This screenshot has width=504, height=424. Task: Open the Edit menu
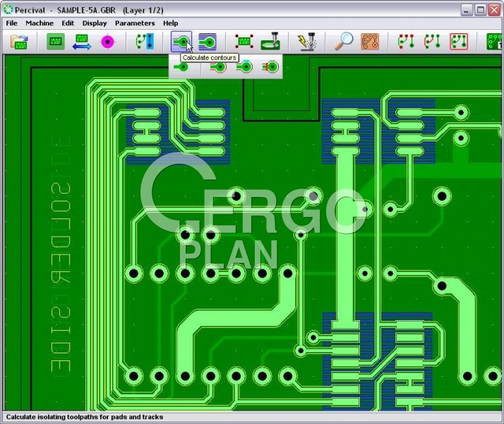pos(68,23)
